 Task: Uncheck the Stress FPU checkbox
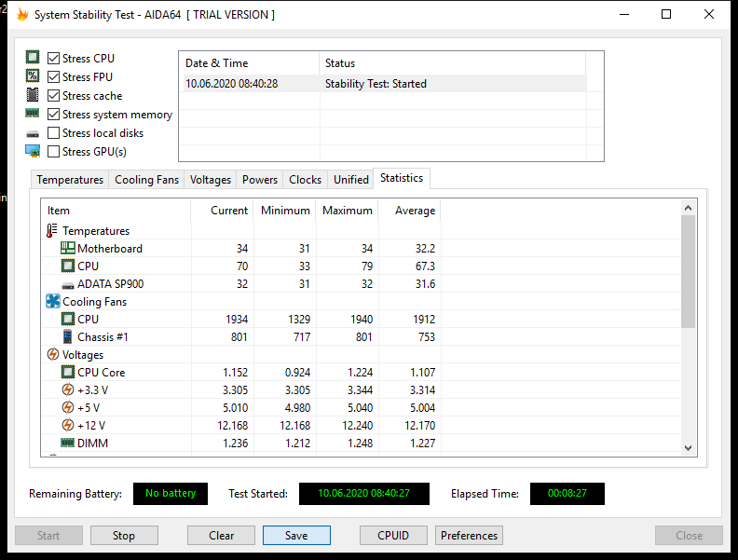[x=54, y=76]
